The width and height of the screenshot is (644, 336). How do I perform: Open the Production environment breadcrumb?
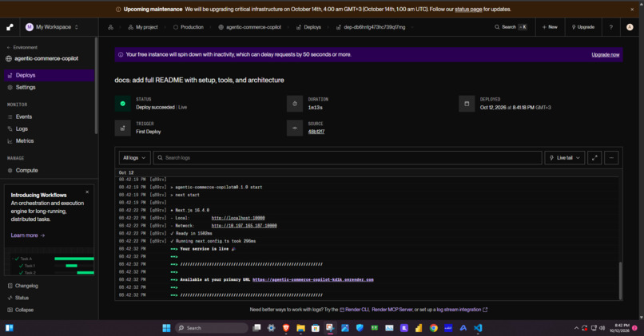coord(189,27)
